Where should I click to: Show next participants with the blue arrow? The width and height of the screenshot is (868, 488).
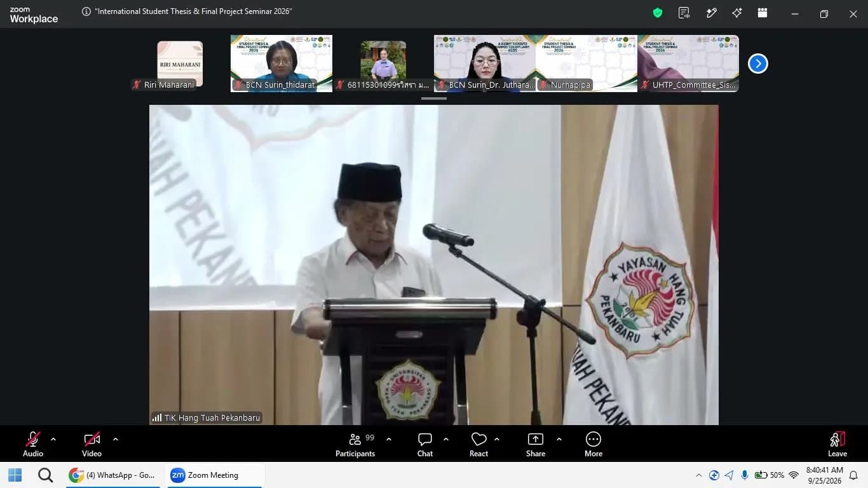click(x=758, y=64)
